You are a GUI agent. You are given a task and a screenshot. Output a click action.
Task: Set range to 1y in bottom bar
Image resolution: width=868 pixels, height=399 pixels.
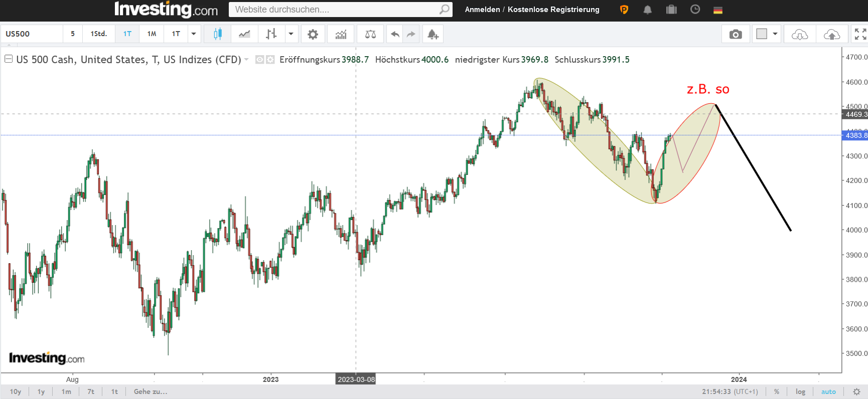pos(41,391)
